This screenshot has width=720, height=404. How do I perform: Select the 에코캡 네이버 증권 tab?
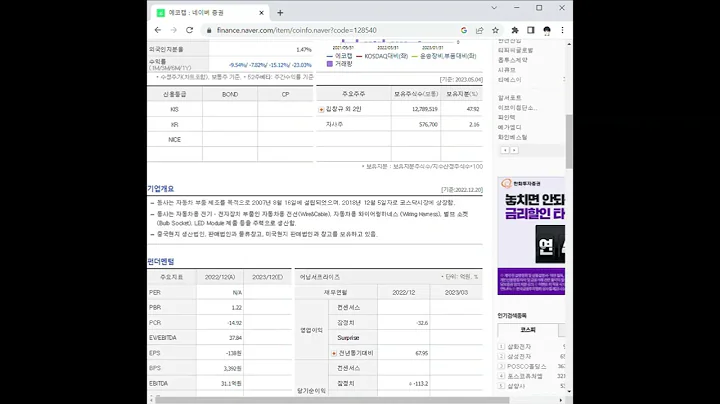[210, 13]
